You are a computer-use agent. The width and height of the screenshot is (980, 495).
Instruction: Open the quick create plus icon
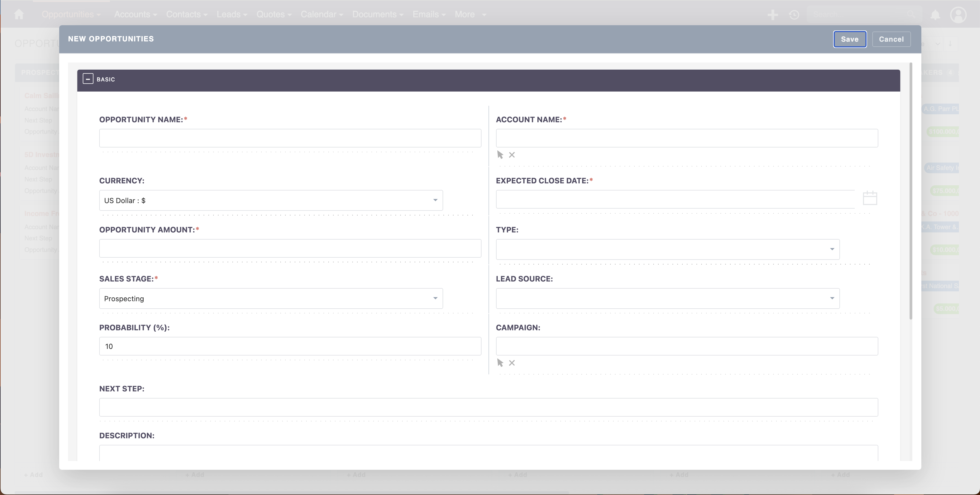[772, 15]
